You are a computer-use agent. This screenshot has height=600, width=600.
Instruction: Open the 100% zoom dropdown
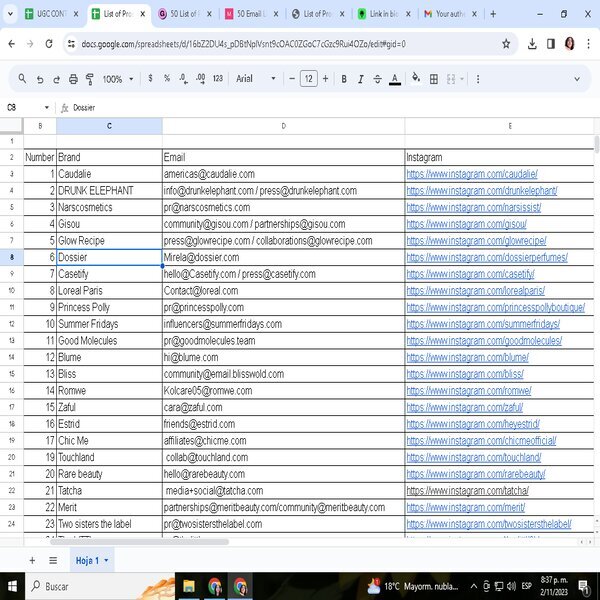click(118, 79)
